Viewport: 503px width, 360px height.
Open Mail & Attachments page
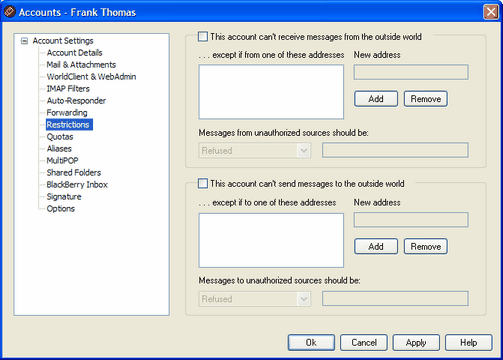[81, 65]
